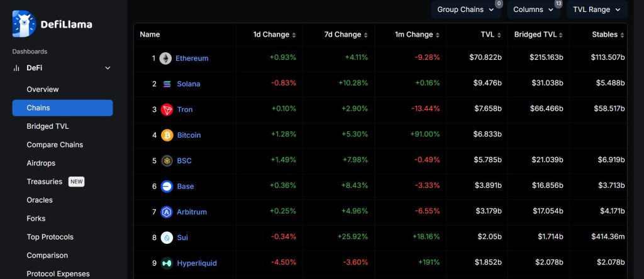
Task: Collapse the DeFi sidebar section
Action: point(108,68)
